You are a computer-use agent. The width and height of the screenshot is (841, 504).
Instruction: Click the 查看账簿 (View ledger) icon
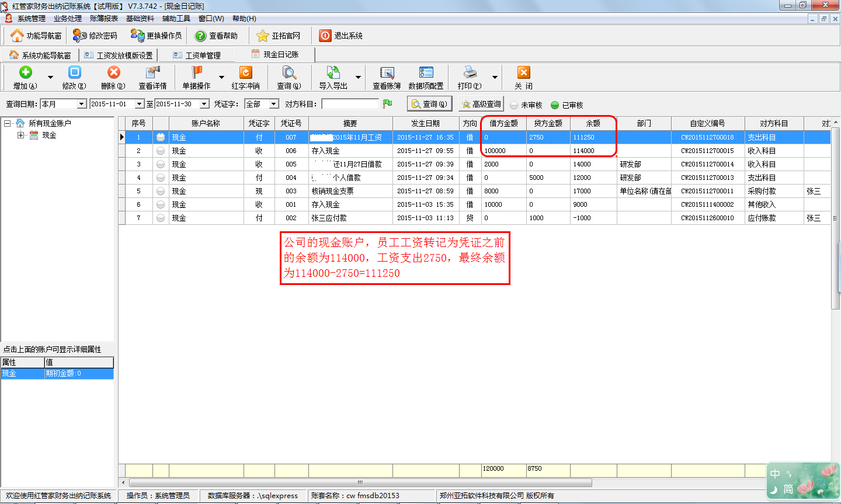[387, 72]
